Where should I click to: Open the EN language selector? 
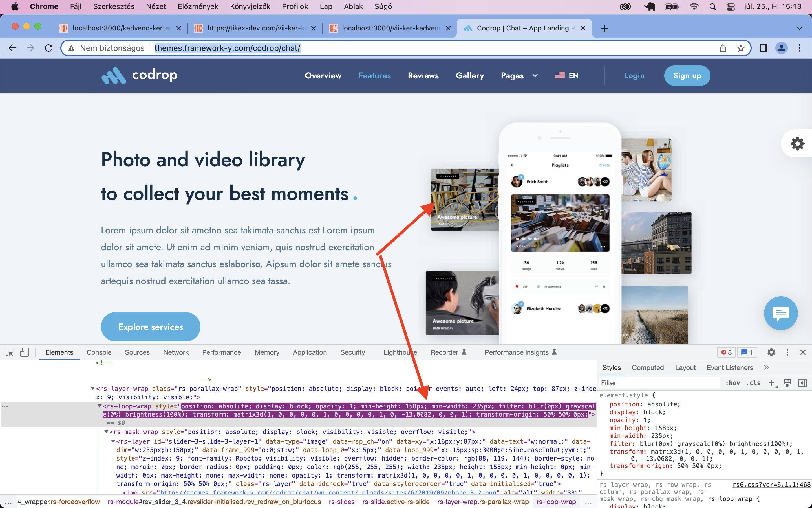(567, 76)
